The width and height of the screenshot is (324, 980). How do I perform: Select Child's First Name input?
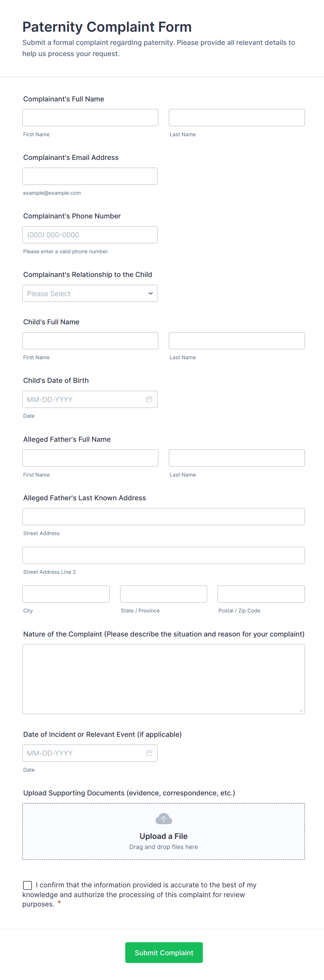pyautogui.click(x=90, y=340)
